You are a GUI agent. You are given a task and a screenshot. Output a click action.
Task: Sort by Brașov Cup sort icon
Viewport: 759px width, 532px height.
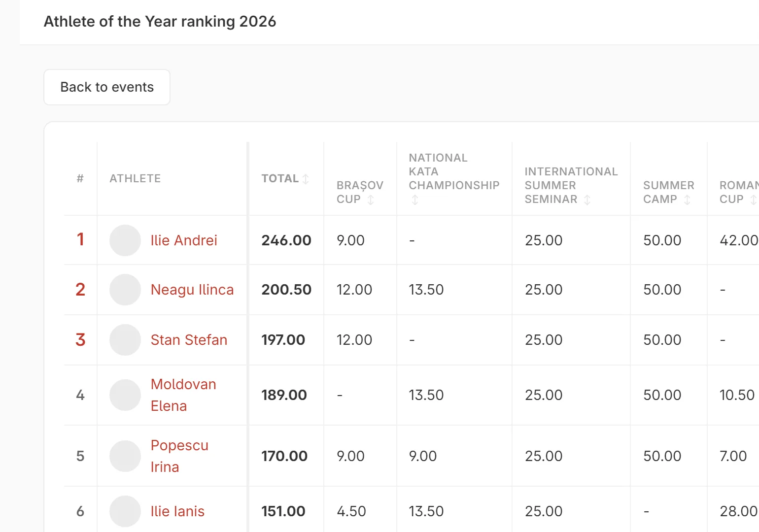[x=371, y=199]
